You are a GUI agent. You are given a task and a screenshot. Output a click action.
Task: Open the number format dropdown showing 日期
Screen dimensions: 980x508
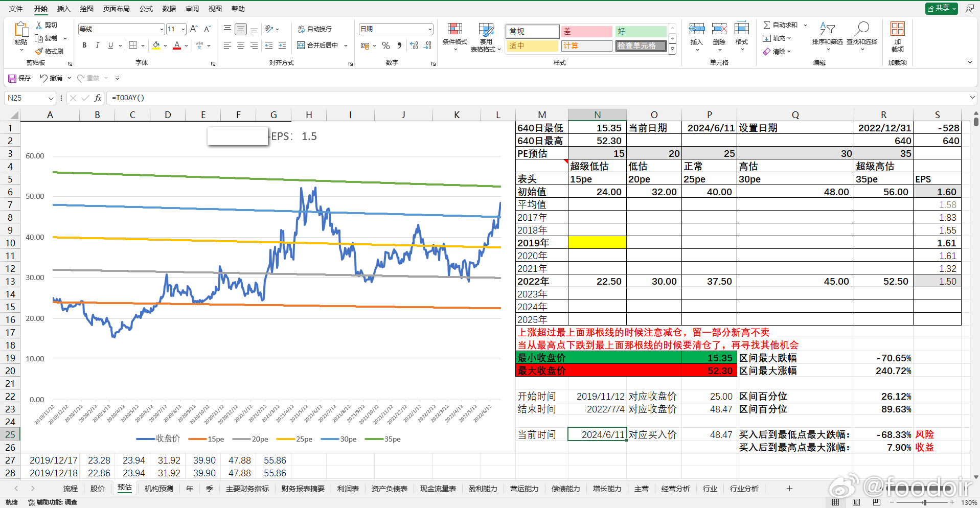pyautogui.click(x=430, y=29)
